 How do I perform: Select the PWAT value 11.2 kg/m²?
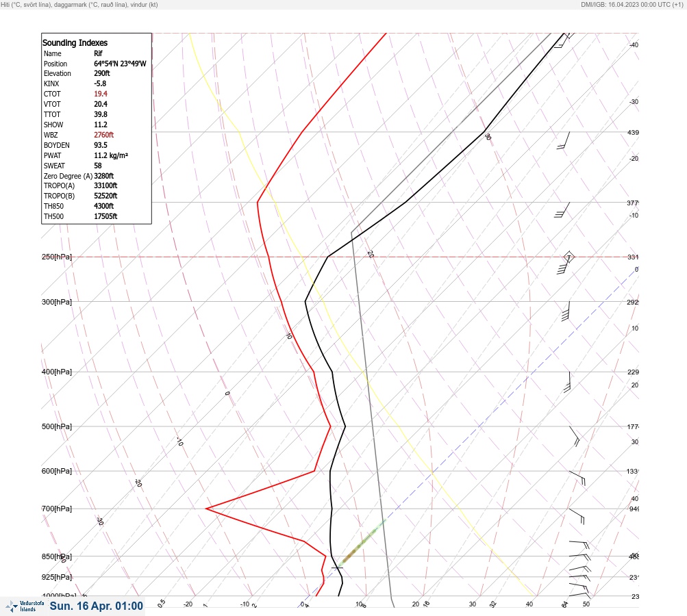pyautogui.click(x=111, y=155)
